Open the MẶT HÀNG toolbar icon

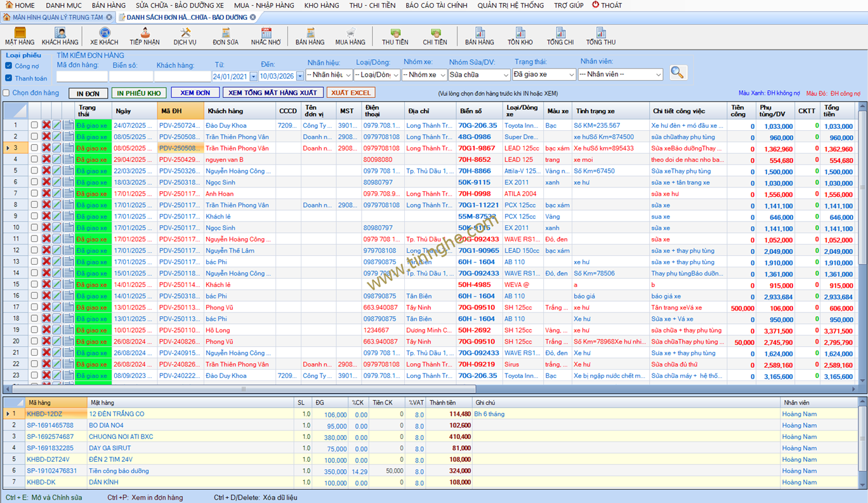pyautogui.click(x=20, y=36)
